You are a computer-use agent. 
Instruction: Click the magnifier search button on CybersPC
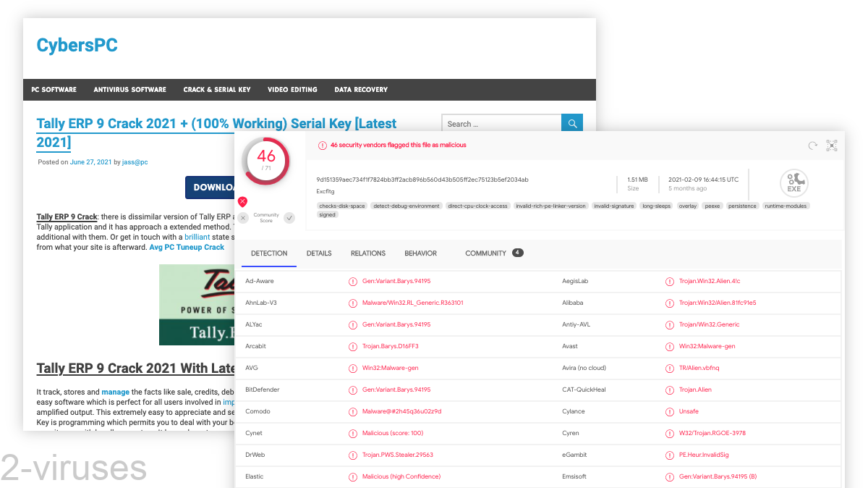click(572, 124)
